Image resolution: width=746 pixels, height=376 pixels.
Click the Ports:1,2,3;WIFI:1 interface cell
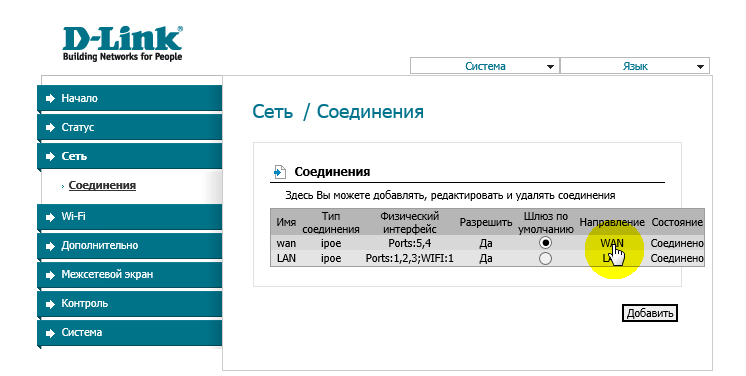click(409, 258)
